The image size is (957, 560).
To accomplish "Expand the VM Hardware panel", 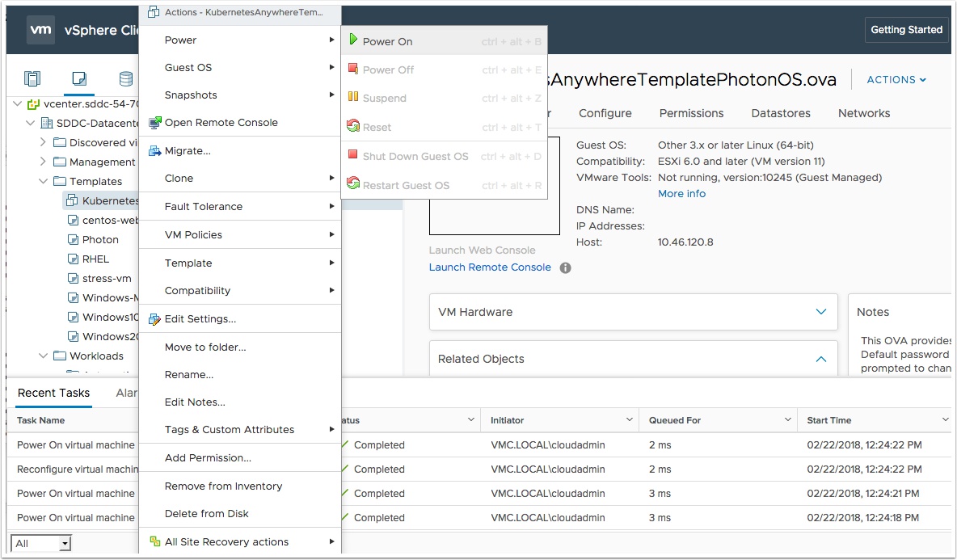I will [x=821, y=312].
